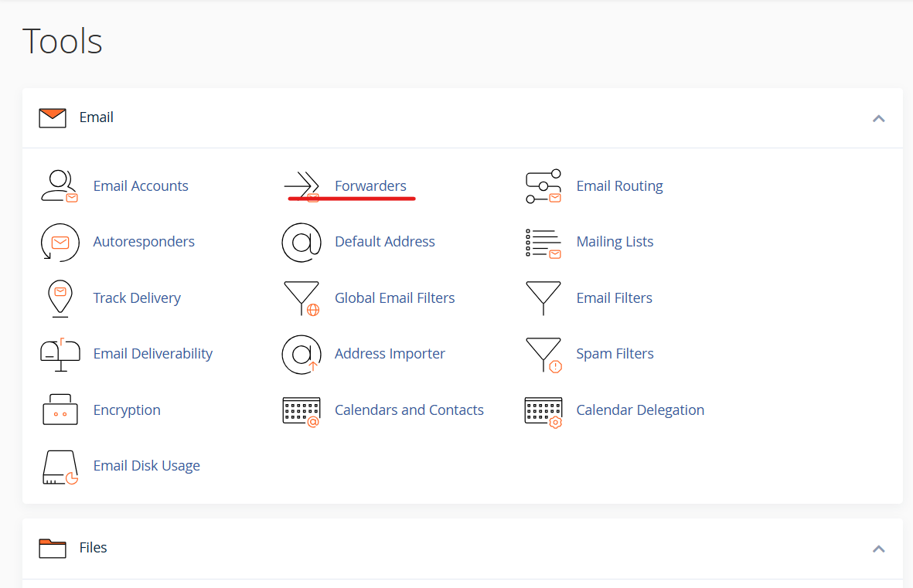
Task: Click the Files section header title
Action: [93, 548]
